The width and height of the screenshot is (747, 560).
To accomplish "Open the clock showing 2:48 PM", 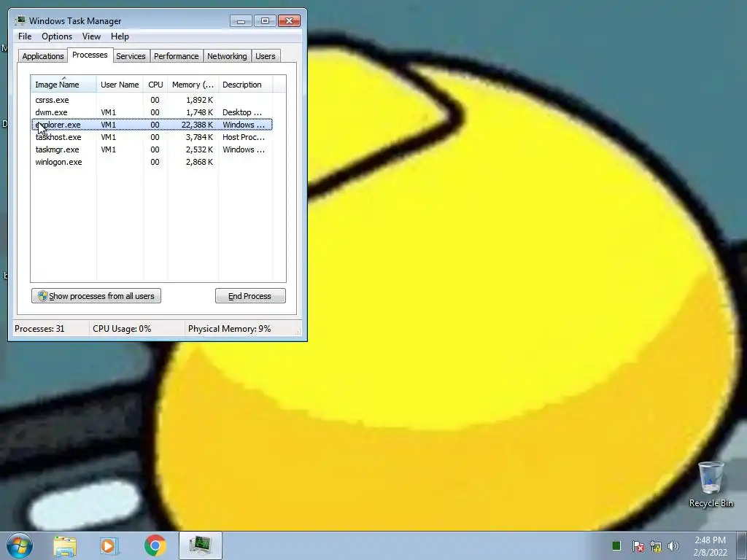I will (x=710, y=546).
